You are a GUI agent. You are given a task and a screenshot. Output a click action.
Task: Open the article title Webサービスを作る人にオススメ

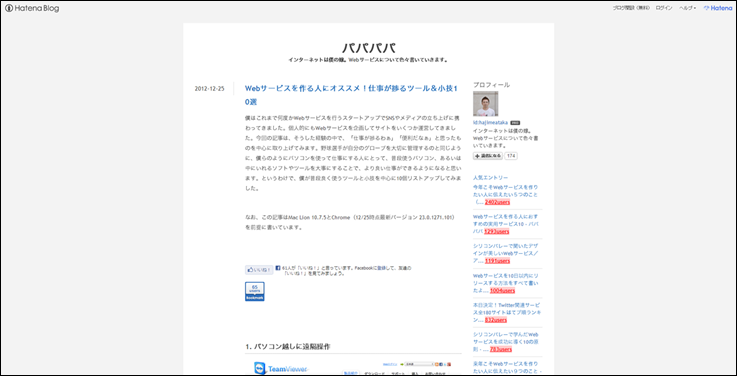tap(352, 94)
